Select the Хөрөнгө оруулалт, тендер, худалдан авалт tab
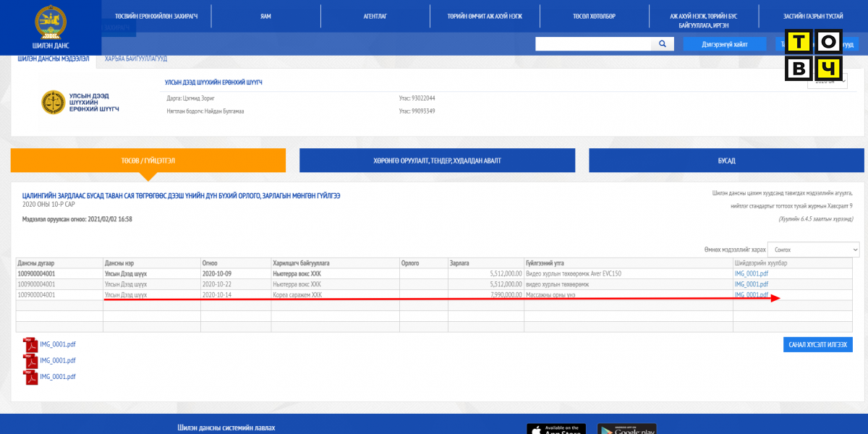 (437, 161)
